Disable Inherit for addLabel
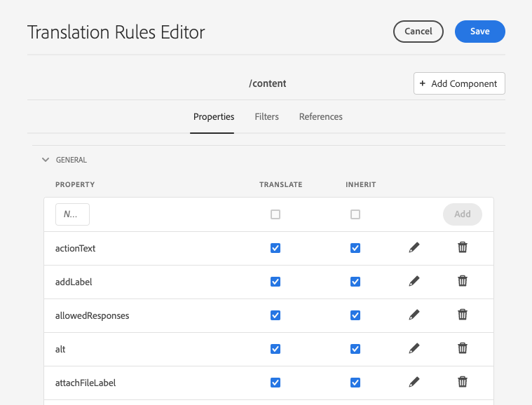The image size is (532, 405). 355,282
